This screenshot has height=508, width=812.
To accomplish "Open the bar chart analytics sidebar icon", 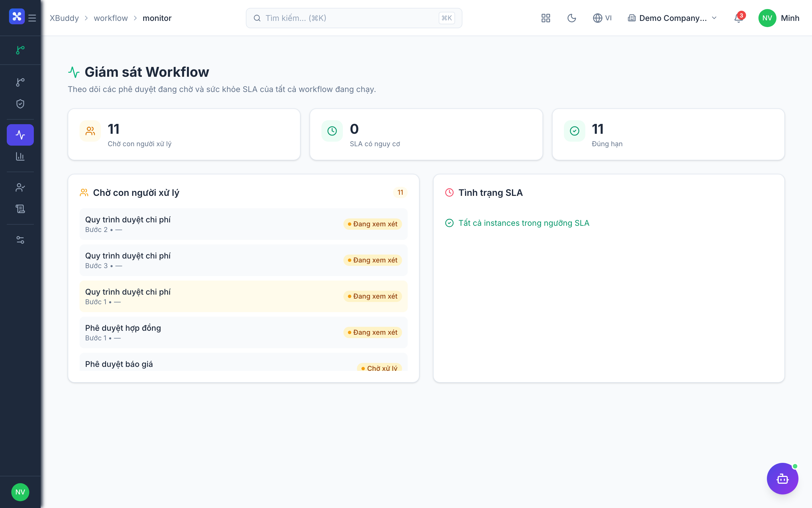I will tap(20, 156).
